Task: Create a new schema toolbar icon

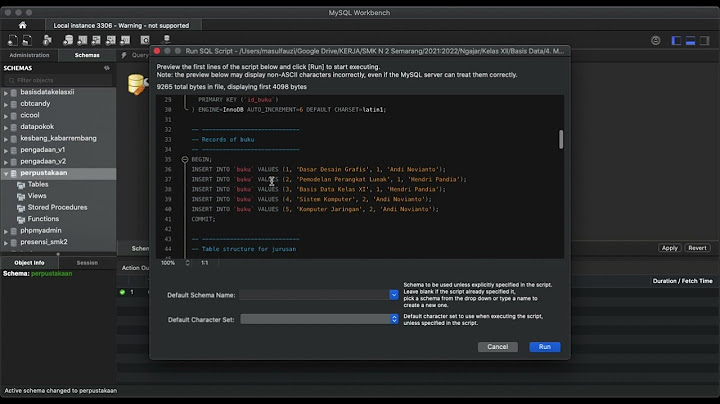Action: 68,40
